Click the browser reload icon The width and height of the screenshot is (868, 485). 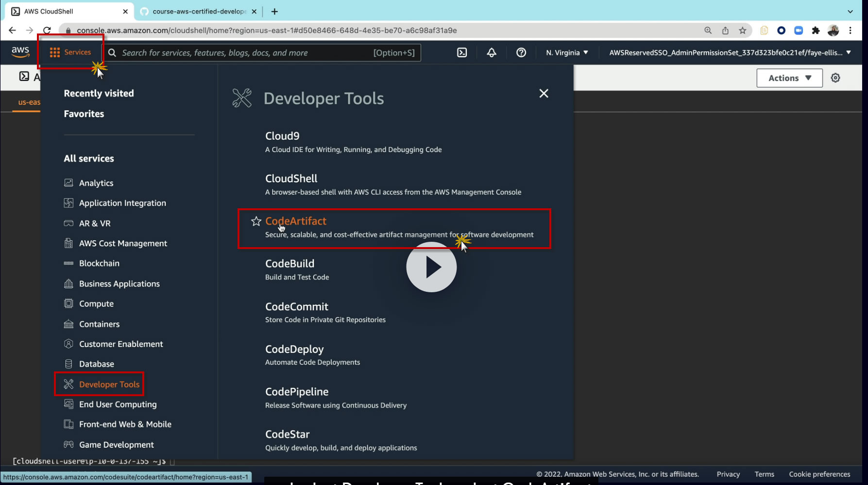pos(47,30)
